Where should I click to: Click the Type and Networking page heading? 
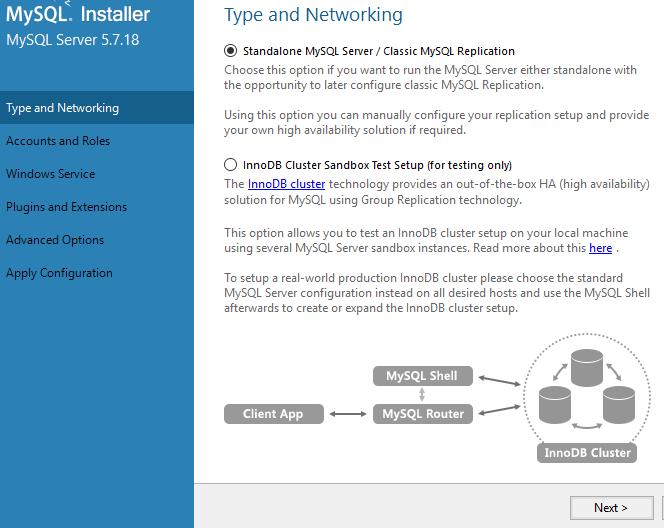click(313, 15)
